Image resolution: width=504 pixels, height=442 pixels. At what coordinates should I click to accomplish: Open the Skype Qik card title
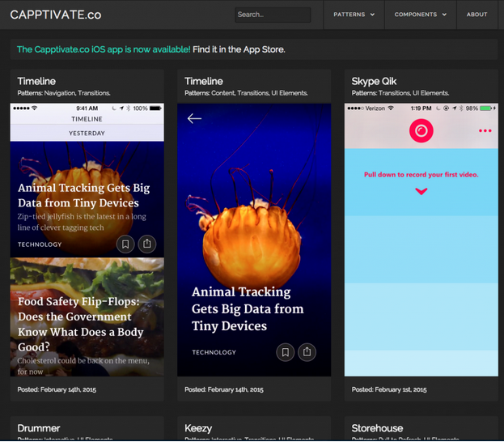[x=374, y=81]
